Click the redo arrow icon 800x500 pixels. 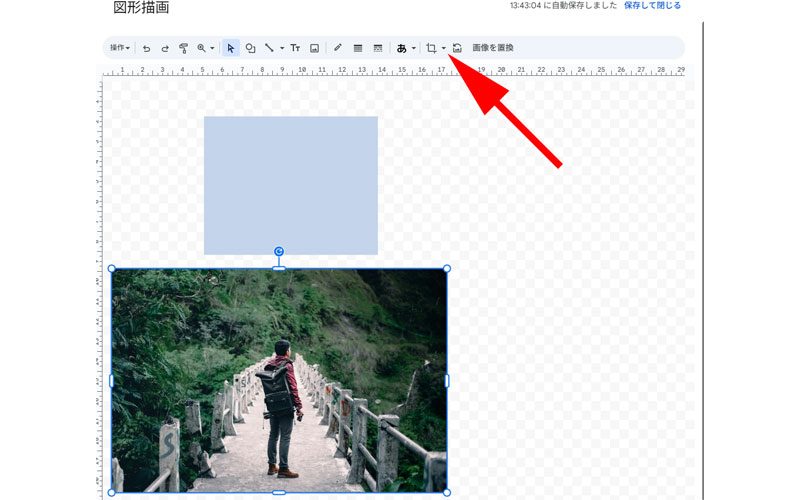click(165, 48)
